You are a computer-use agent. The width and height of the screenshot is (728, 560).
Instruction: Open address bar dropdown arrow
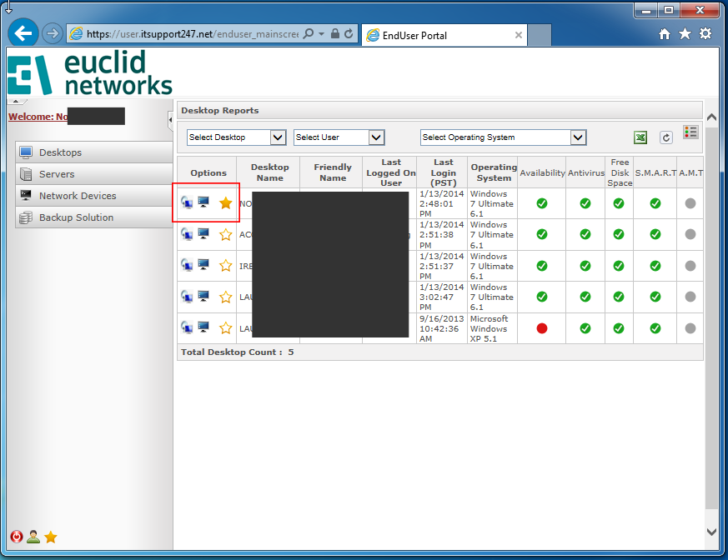coord(321,34)
